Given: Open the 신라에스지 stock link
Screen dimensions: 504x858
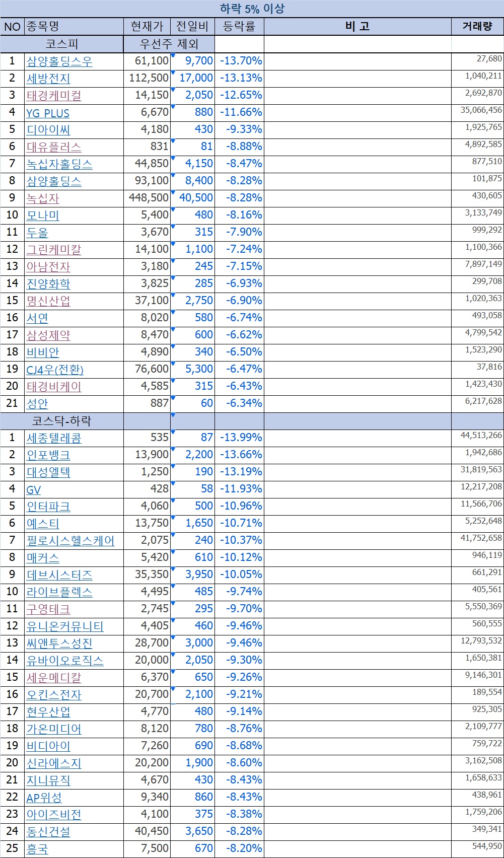Looking at the screenshot, I should tap(54, 763).
